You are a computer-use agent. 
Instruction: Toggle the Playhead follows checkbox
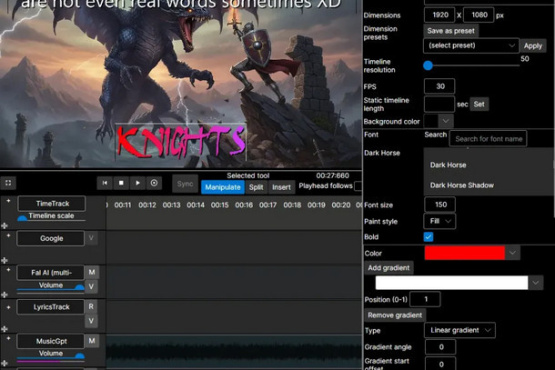358,186
